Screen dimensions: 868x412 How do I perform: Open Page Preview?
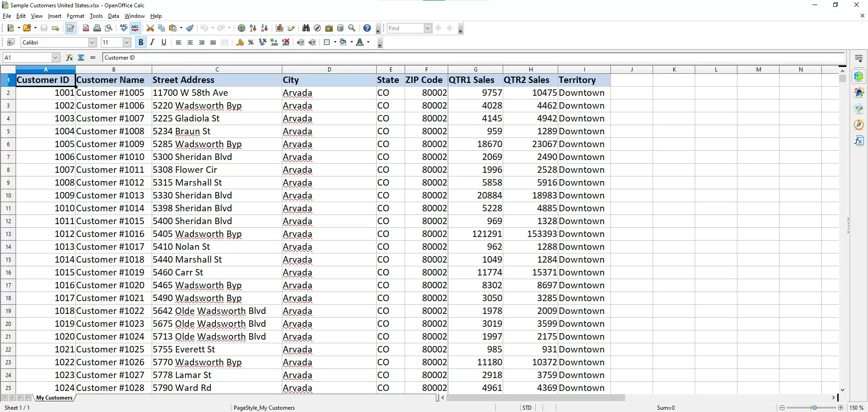(109, 28)
